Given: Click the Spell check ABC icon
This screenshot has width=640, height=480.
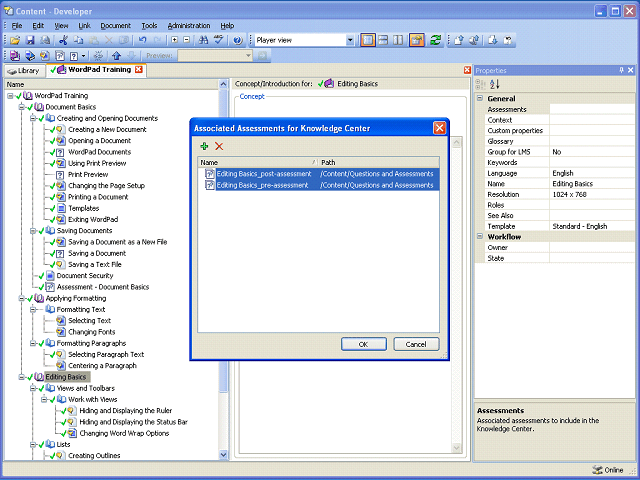Looking at the screenshot, I should (219, 40).
